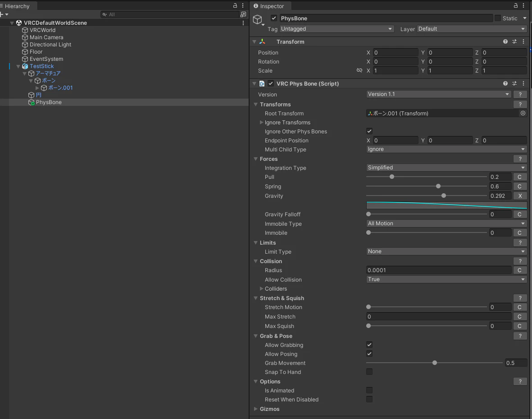This screenshot has height=419, width=532.
Task: Enable Is Animated checkbox
Action: (369, 390)
